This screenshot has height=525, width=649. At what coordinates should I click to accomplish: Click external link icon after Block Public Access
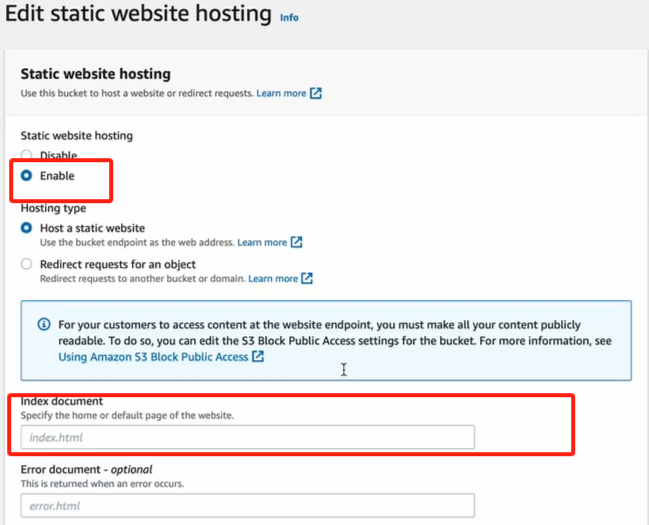[x=258, y=356]
